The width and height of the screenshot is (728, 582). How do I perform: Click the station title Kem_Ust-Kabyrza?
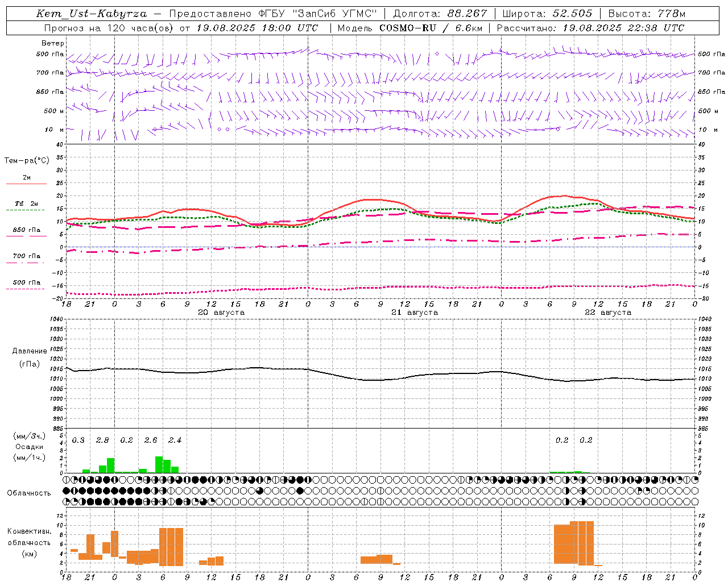(x=91, y=14)
